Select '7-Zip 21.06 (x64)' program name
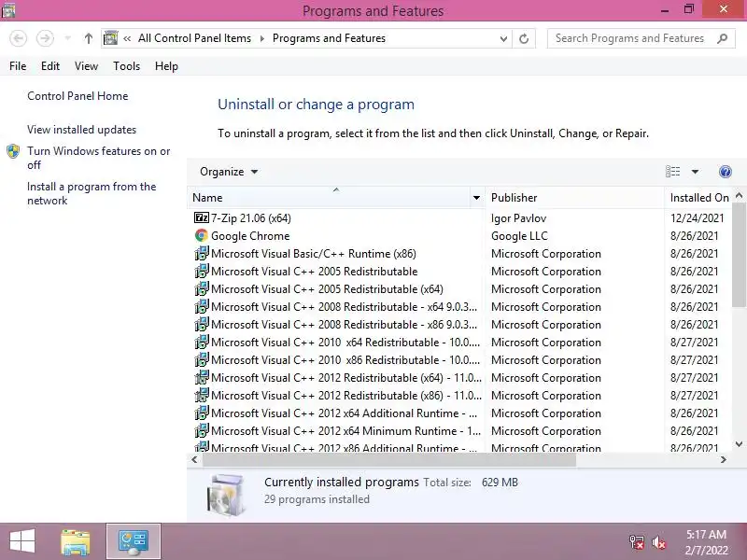747x560 pixels. 251,218
